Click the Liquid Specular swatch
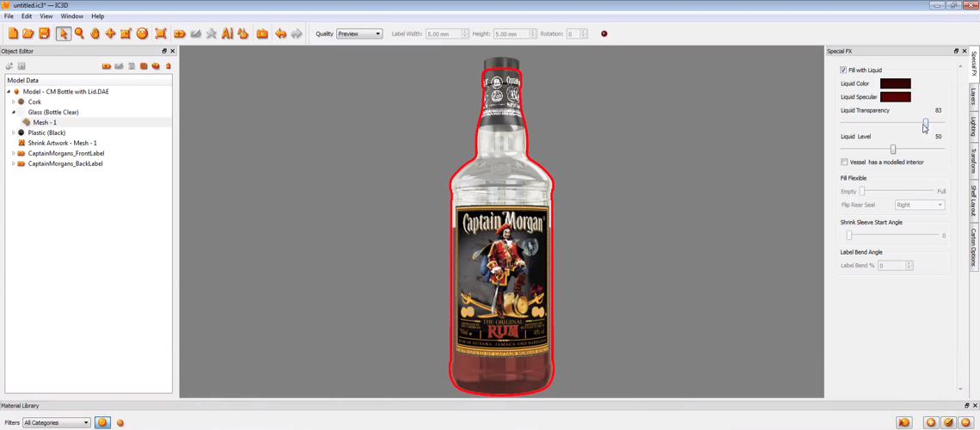The height and width of the screenshot is (430, 980). [x=895, y=97]
